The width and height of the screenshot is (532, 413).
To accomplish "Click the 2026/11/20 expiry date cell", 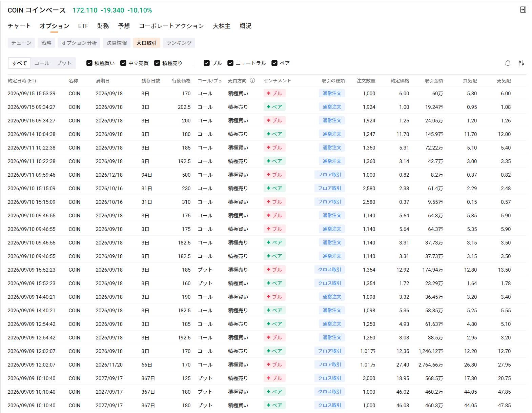I will (x=109, y=365).
